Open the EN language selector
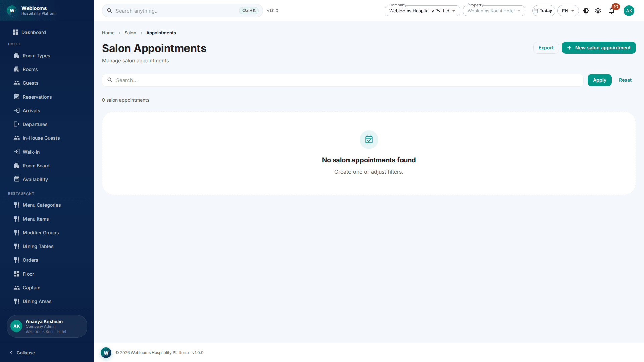 coord(568,11)
